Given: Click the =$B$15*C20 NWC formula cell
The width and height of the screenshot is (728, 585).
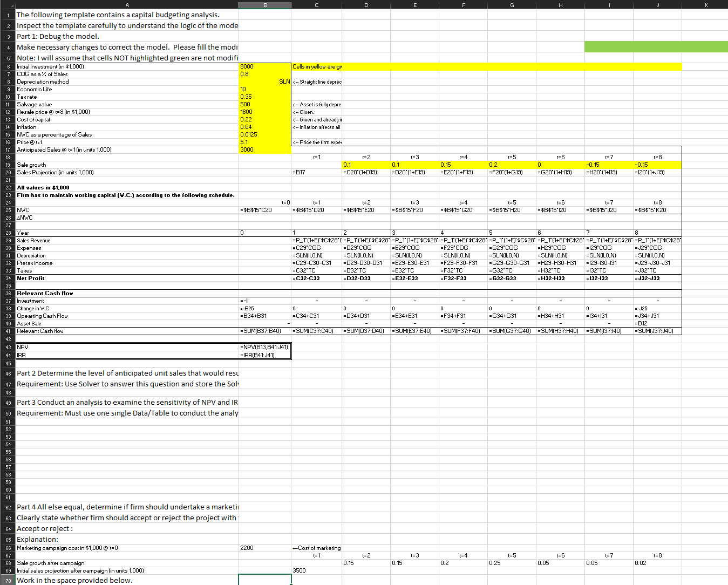Looking at the screenshot, I should click(x=265, y=210).
